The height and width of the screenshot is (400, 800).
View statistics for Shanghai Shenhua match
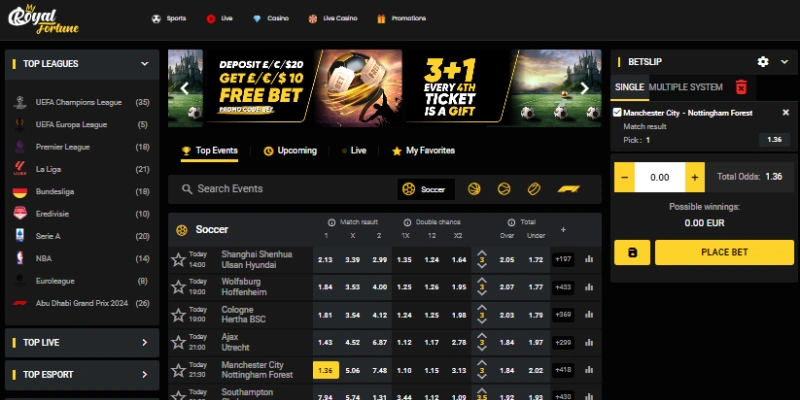[589, 259]
